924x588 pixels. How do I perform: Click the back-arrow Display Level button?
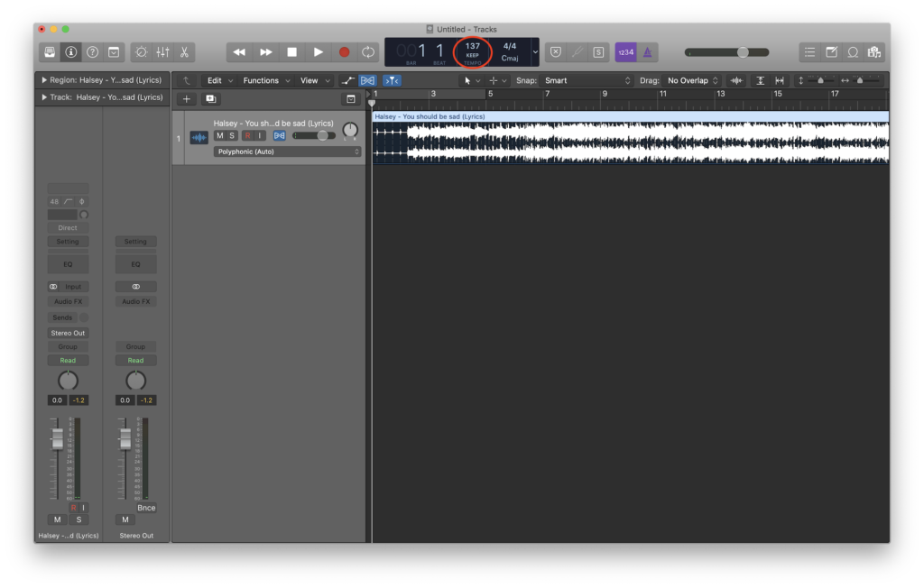[x=186, y=81]
